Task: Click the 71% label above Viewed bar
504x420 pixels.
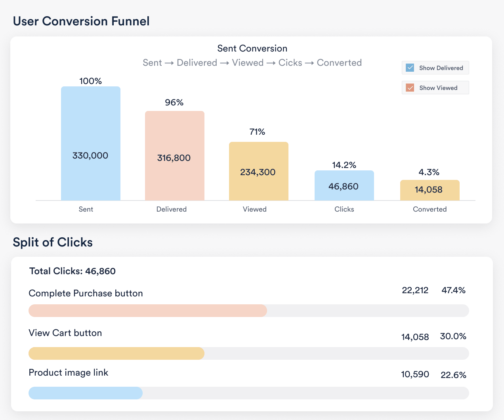Action: 258,132
